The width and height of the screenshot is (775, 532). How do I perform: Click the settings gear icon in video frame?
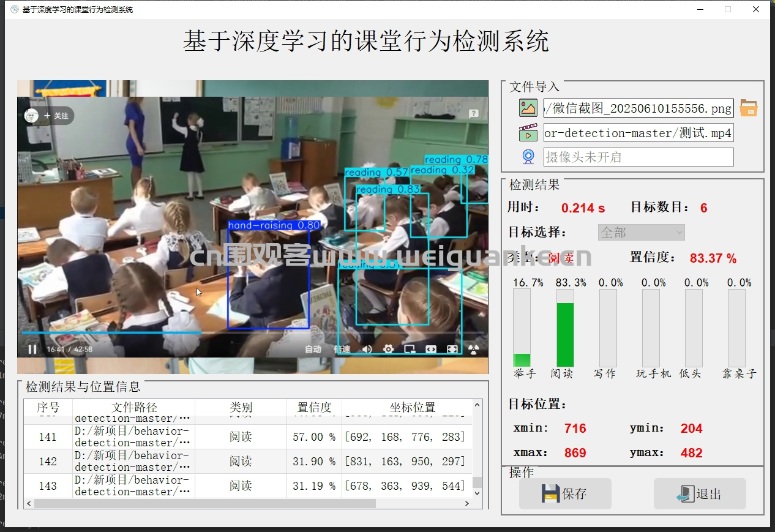coord(388,350)
